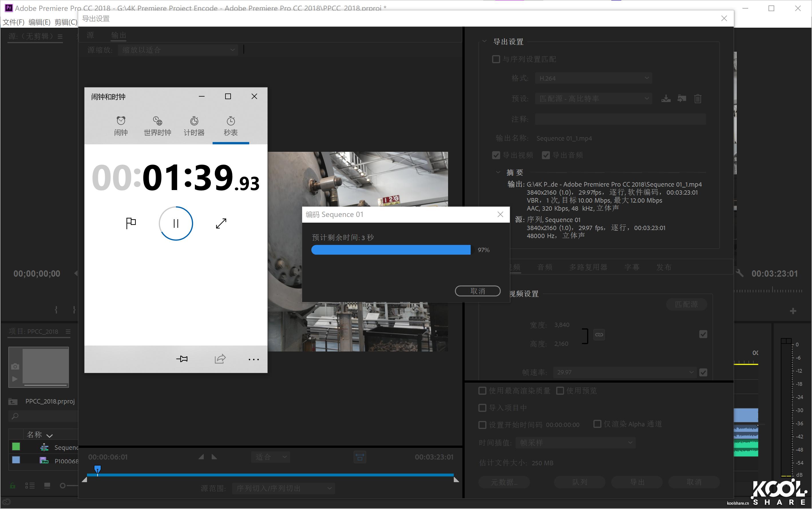Collapse the 摘要 summary section

(498, 172)
